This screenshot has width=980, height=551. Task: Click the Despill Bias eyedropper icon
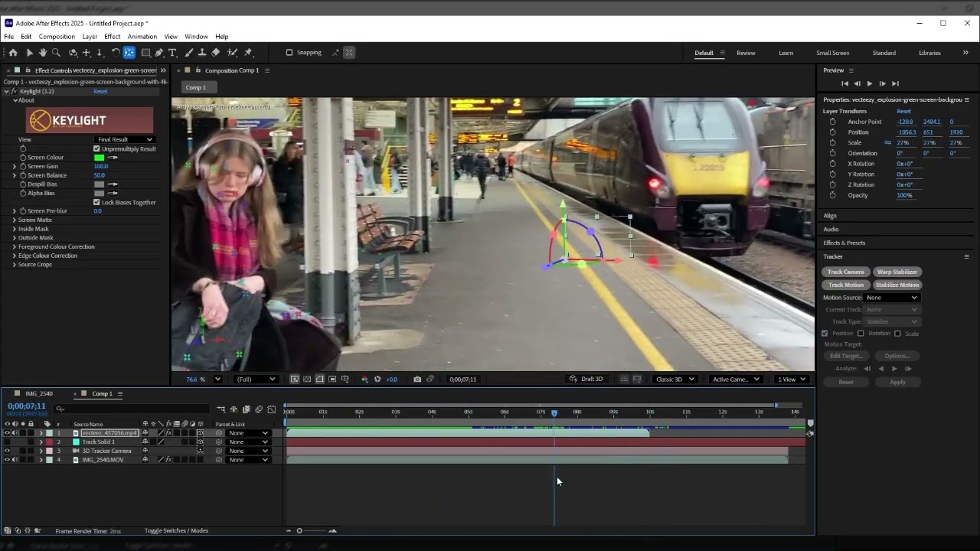[x=113, y=184]
